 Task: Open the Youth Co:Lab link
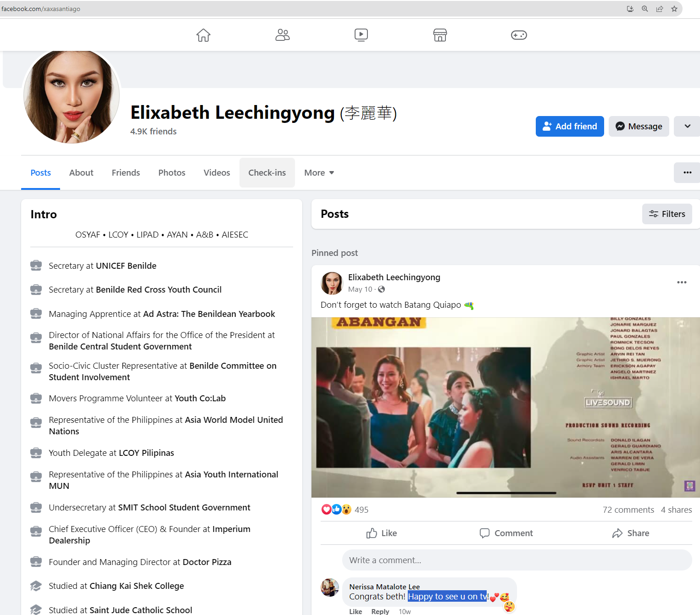click(x=200, y=398)
